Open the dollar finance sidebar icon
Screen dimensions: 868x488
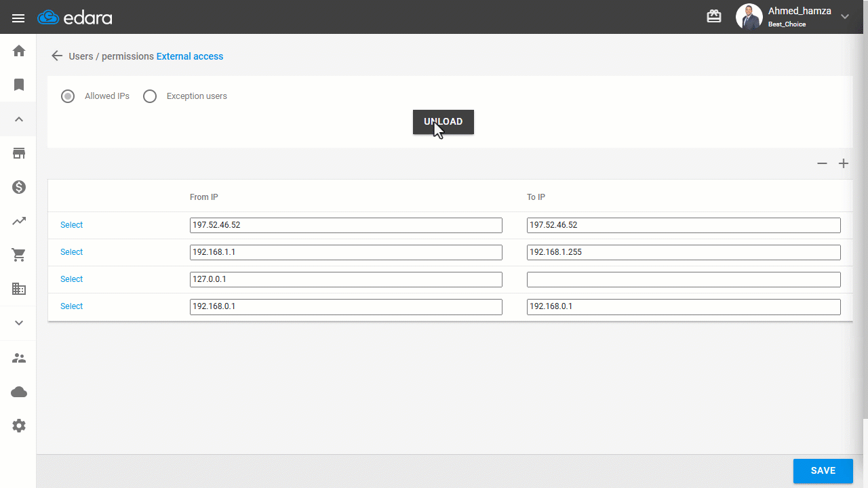[19, 187]
